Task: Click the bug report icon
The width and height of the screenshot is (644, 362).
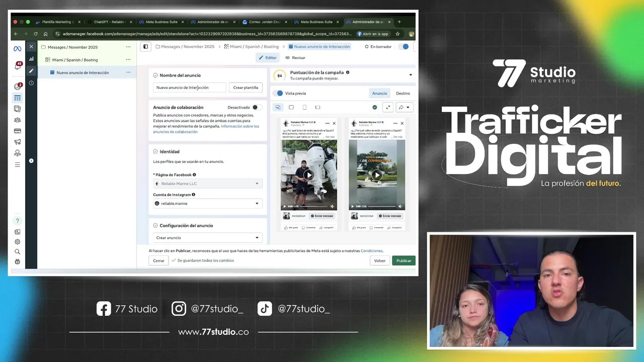Action: (x=18, y=261)
